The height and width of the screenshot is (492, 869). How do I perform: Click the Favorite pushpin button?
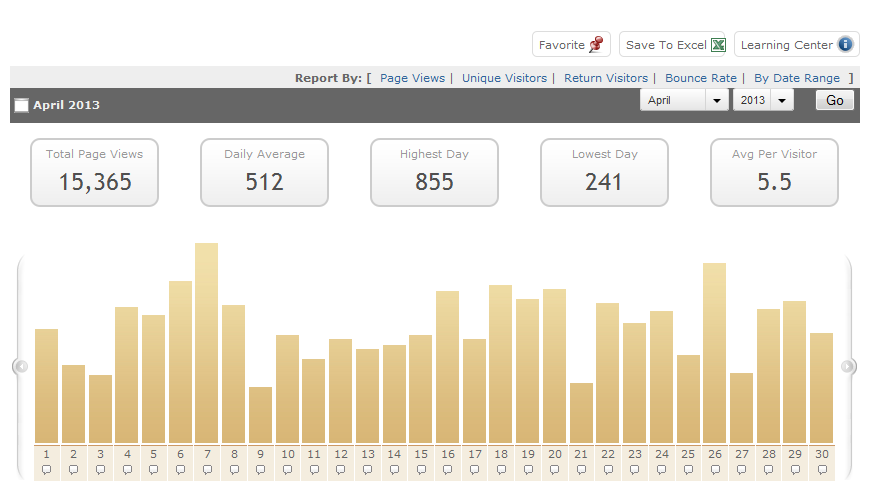pyautogui.click(x=571, y=44)
